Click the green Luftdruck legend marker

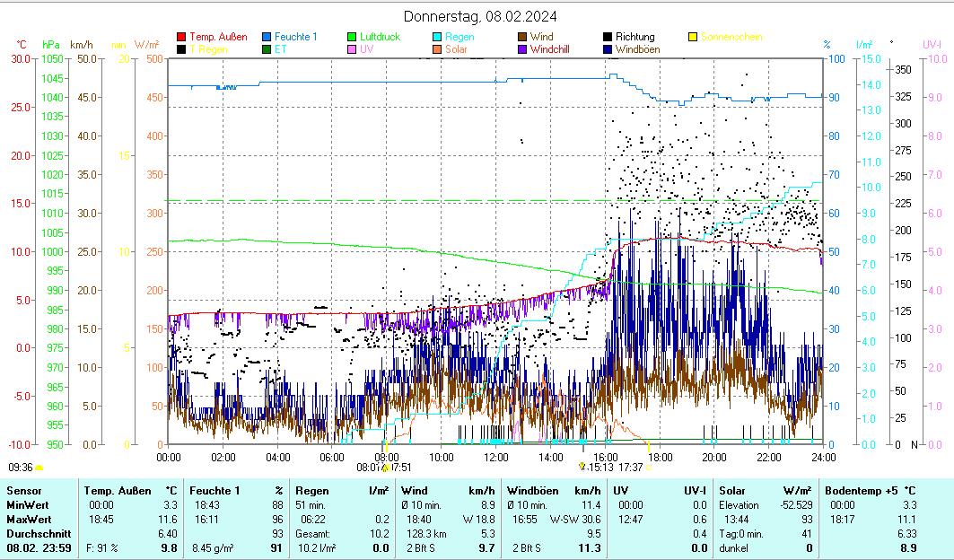[353, 37]
